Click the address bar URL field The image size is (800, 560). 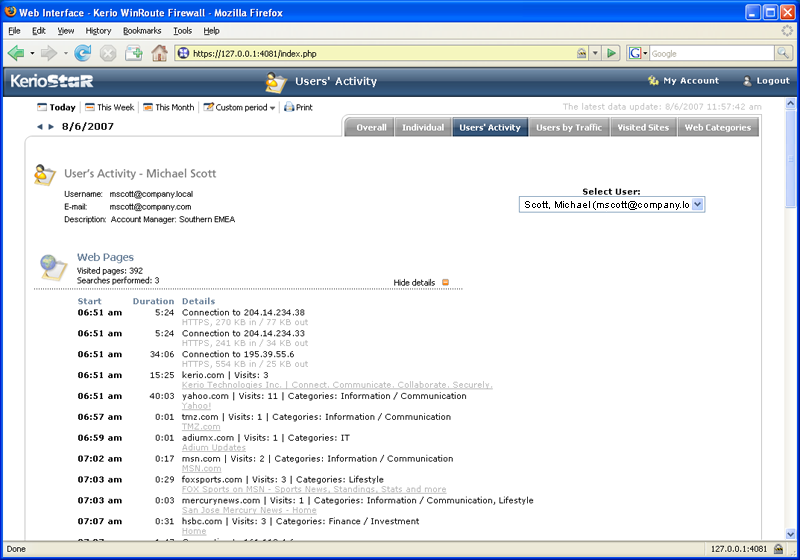[x=383, y=53]
